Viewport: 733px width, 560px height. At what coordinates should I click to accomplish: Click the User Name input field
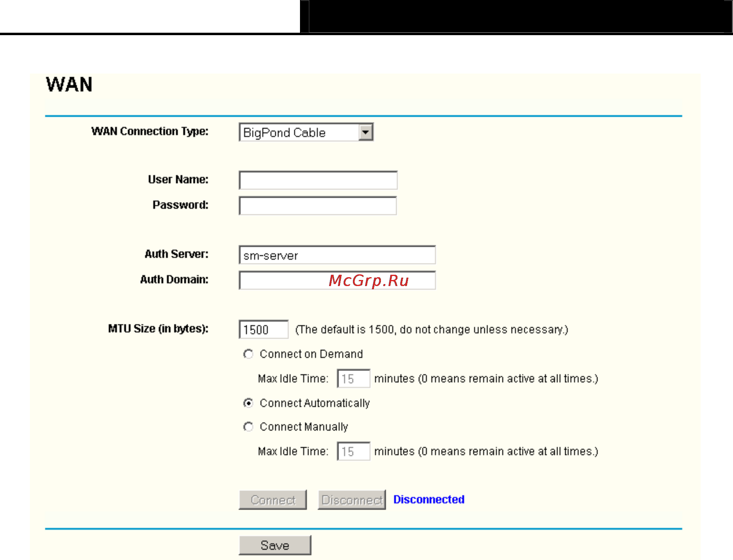point(318,180)
